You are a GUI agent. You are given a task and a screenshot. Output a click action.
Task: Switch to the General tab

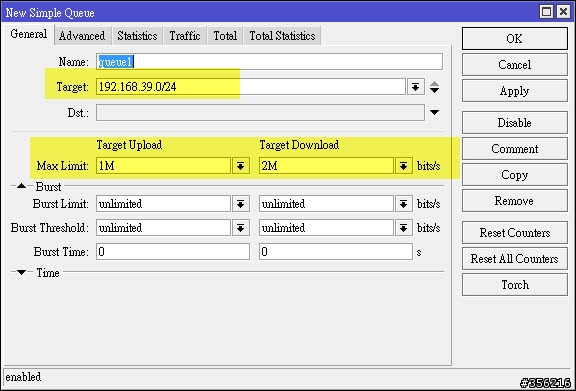coord(29,34)
